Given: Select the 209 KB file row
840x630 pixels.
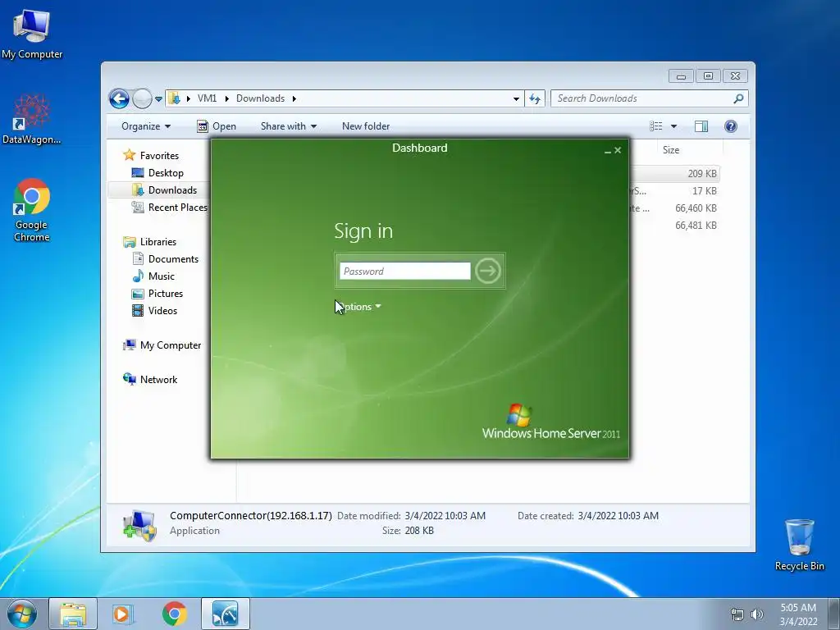Looking at the screenshot, I should click(676, 174).
